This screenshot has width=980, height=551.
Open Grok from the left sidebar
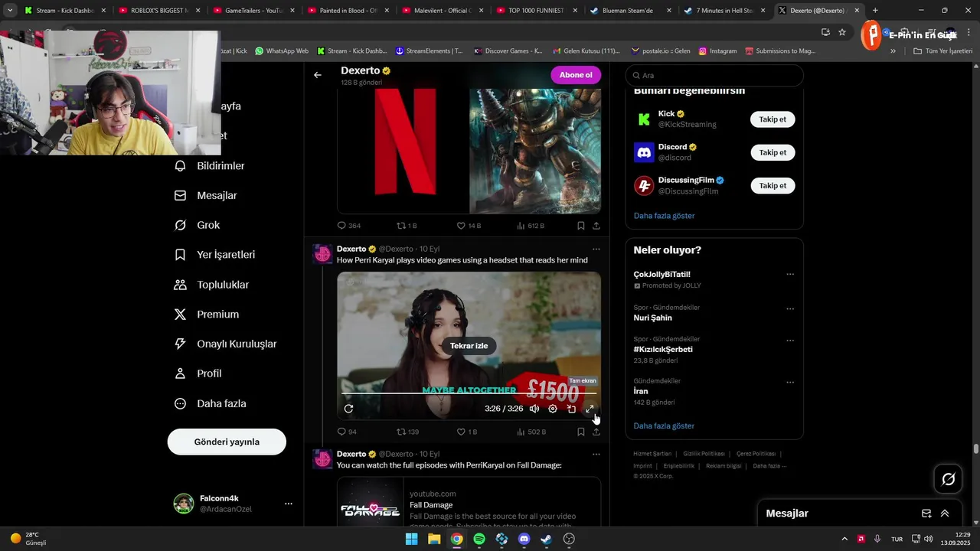pos(198,225)
